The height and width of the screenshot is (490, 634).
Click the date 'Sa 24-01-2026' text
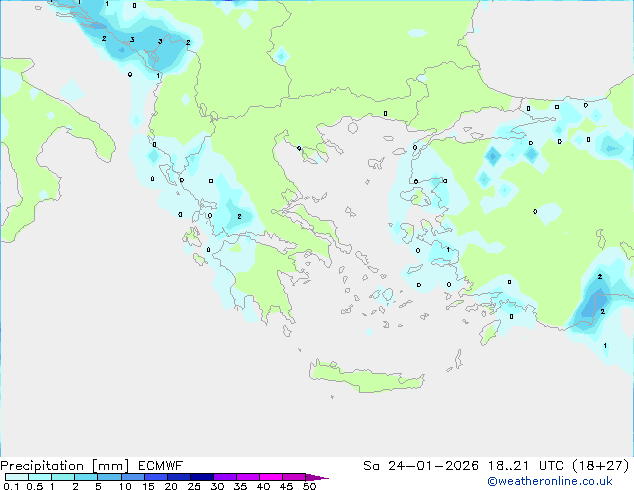pyautogui.click(x=421, y=466)
